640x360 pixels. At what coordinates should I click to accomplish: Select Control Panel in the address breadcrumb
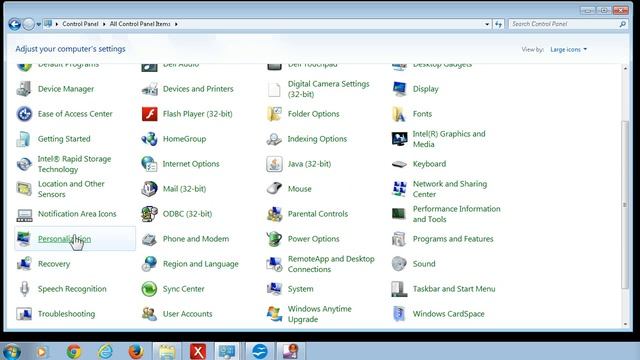[x=80, y=24]
